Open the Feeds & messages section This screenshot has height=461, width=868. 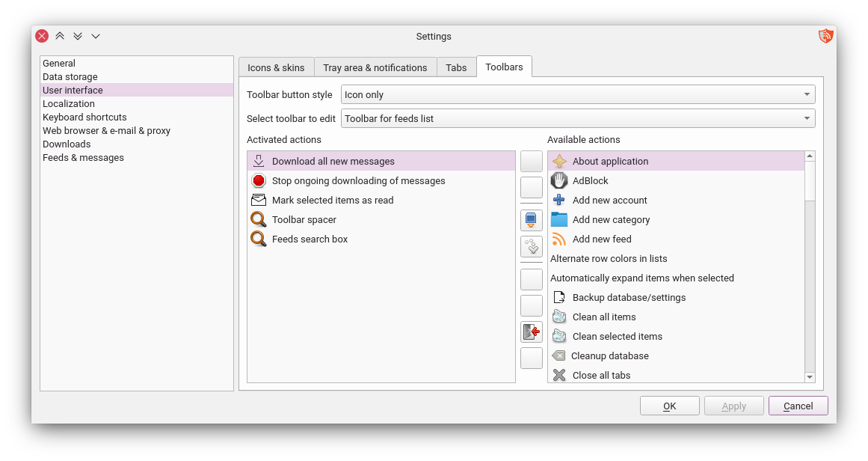(137, 157)
